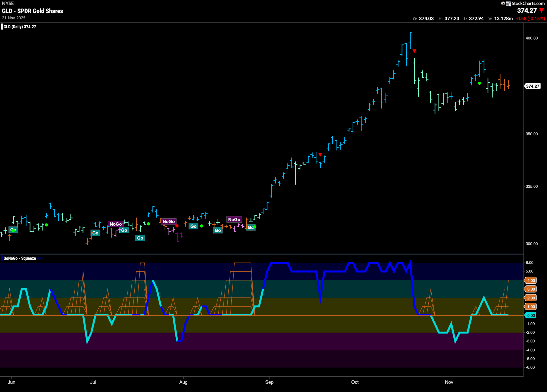
Task: Click the Jun label on the time axis
Action: pyautogui.click(x=12, y=382)
